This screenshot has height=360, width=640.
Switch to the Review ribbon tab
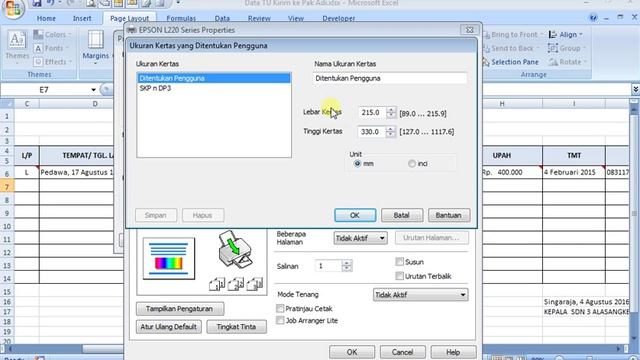259,18
